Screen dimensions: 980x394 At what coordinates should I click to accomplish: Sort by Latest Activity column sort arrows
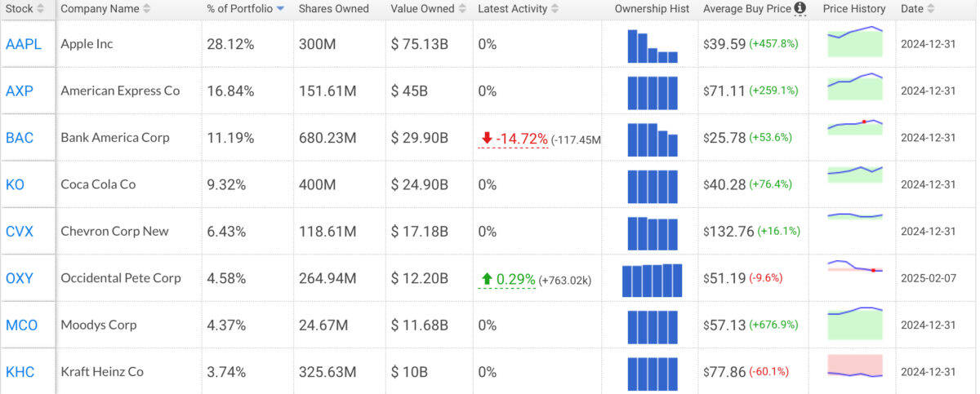pyautogui.click(x=555, y=9)
